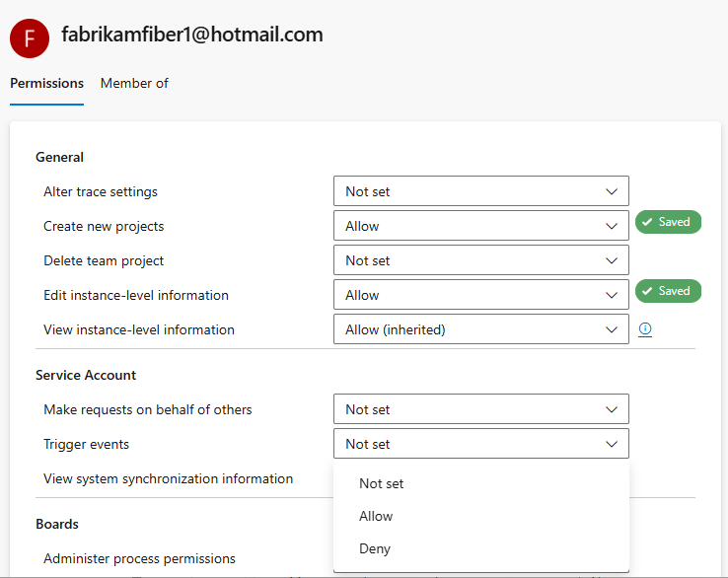Collapse the Trigger events dropdown
This screenshot has width=728, height=578.
coord(480,444)
